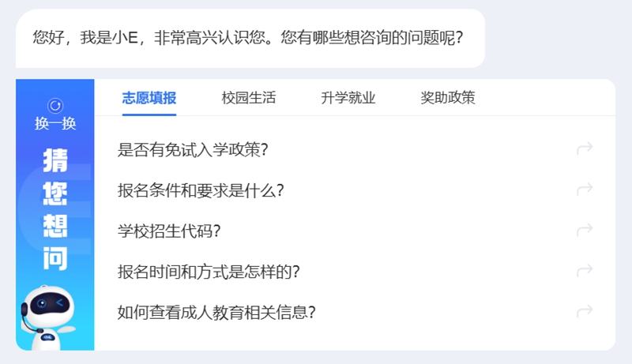Click the refresh 换一换 circular icon
The height and width of the screenshot is (364, 632).
55,106
